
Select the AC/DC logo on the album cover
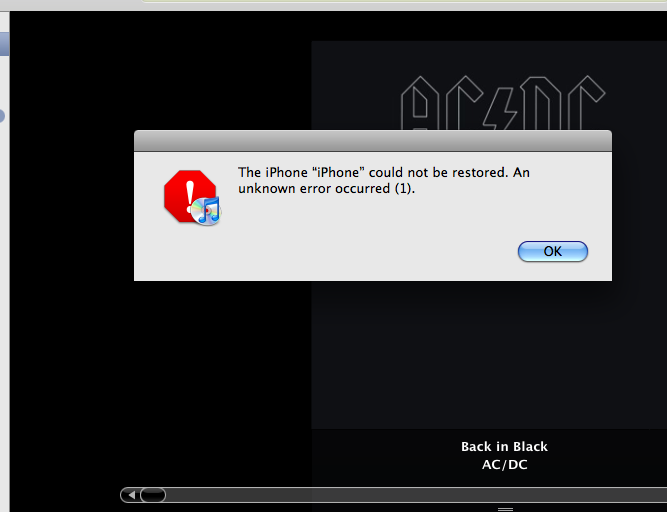503,103
